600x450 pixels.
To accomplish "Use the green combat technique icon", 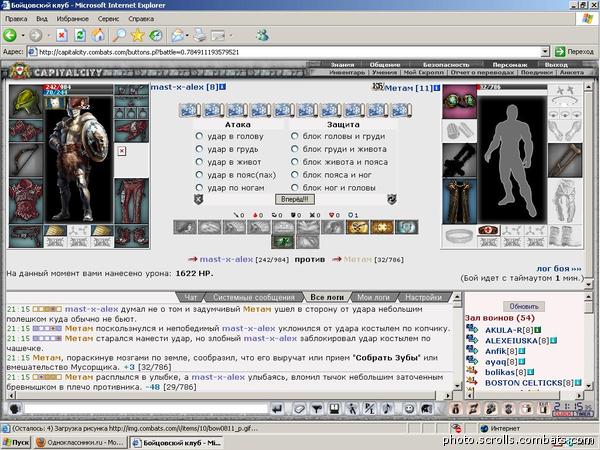I will 283,242.
